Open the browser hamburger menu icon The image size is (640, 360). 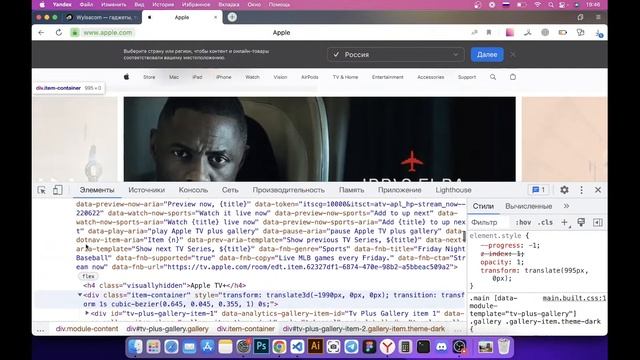[x=598, y=17]
